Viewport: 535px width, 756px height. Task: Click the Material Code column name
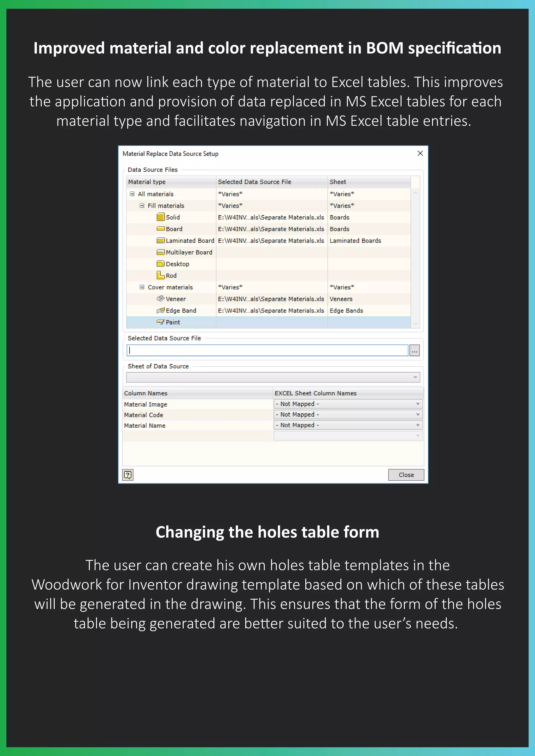coord(144,415)
